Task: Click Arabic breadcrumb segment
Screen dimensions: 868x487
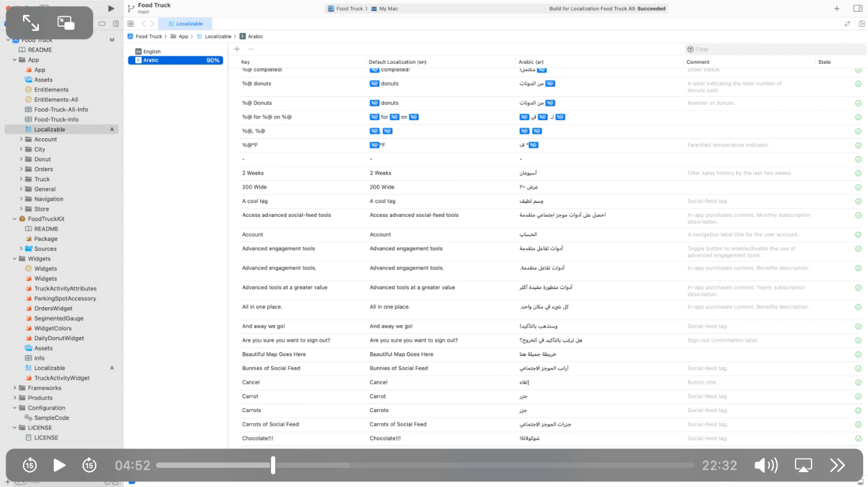Action: point(252,37)
